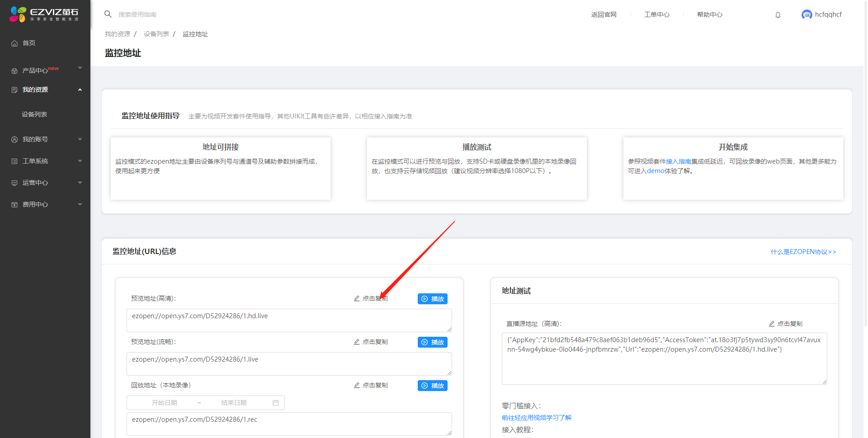Click the hcfqhcf user avatar
Viewport: 868px width, 438px height.
[807, 15]
